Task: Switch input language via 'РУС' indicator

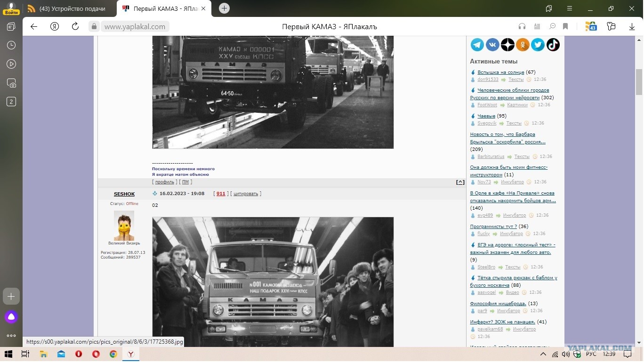Action: tap(591, 354)
